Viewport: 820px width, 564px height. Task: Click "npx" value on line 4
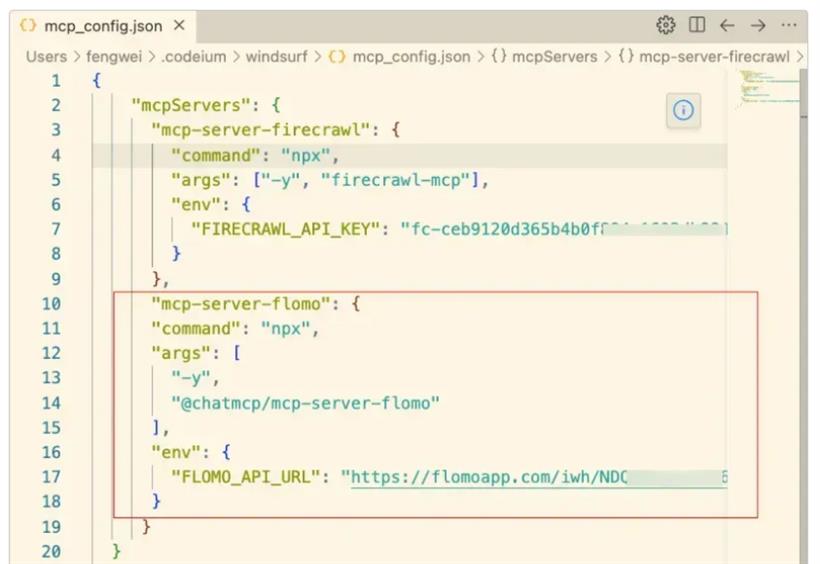point(305,155)
